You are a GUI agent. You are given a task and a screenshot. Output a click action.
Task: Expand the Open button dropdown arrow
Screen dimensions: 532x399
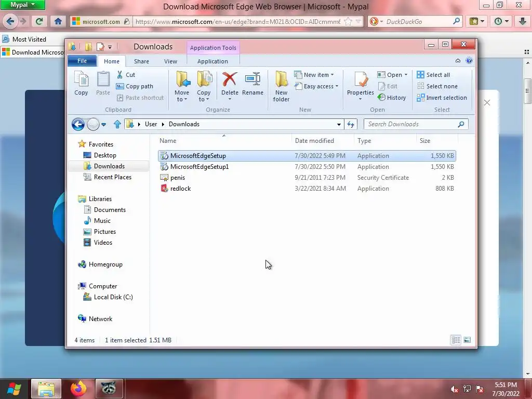[406, 75]
